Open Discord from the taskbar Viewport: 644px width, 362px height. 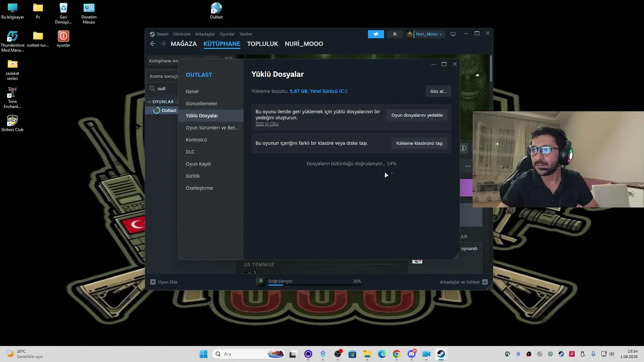click(412, 354)
